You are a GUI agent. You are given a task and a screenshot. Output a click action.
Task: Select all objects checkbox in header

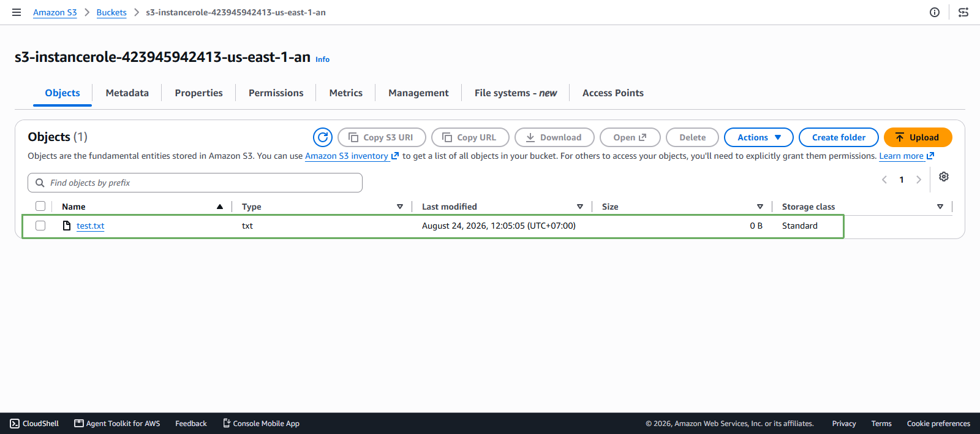(40, 207)
